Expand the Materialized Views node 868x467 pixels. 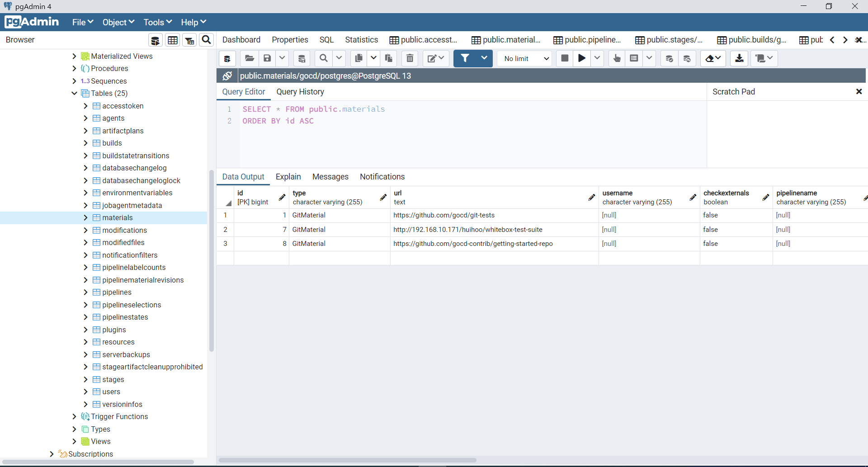74,56
